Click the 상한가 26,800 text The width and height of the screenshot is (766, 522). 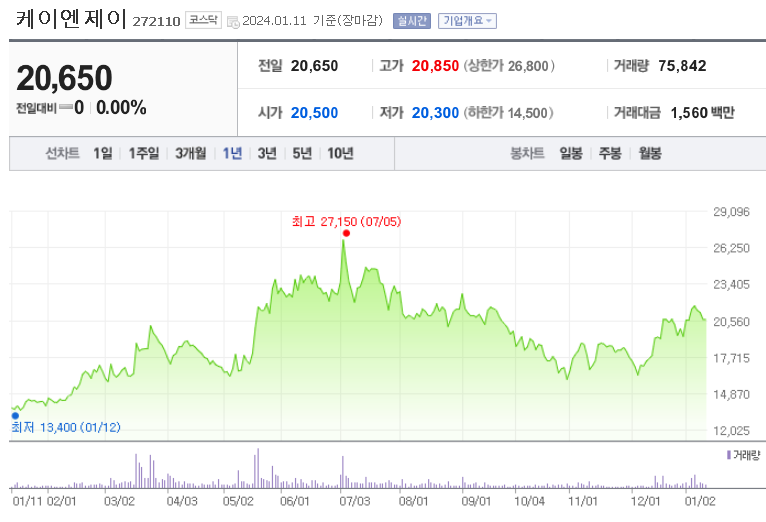click(x=509, y=66)
